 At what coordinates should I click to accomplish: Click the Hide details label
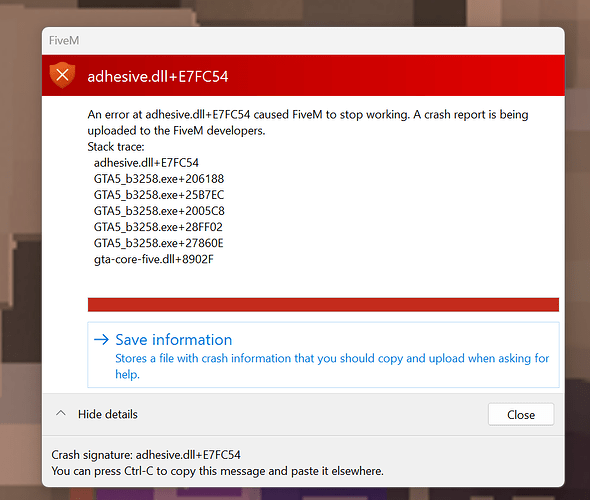click(108, 414)
